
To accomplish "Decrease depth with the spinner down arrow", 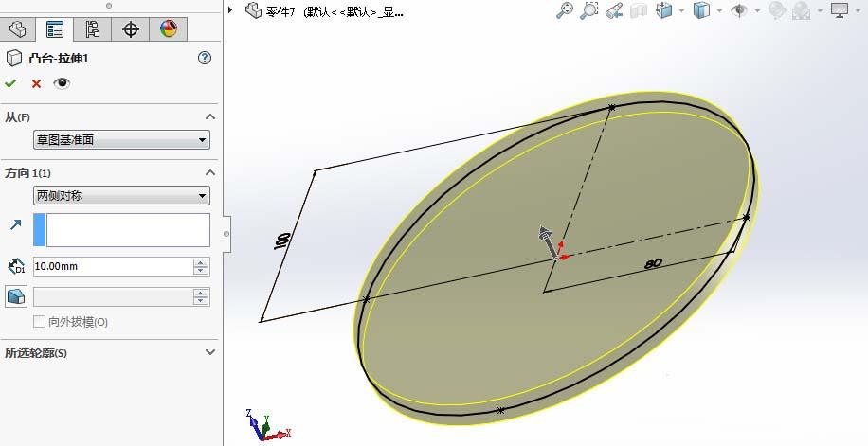I will pos(201,271).
